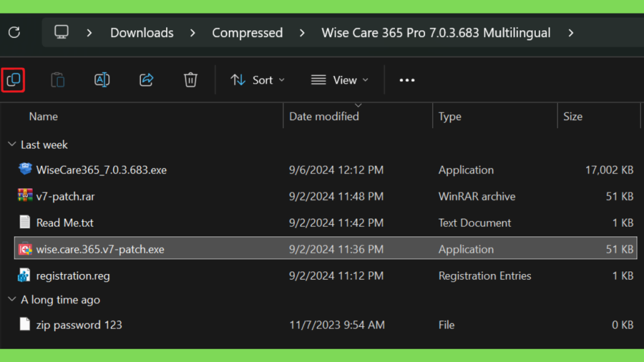This screenshot has width=644, height=362.
Task: Expand chevron after This PC icon
Action: [x=89, y=33]
